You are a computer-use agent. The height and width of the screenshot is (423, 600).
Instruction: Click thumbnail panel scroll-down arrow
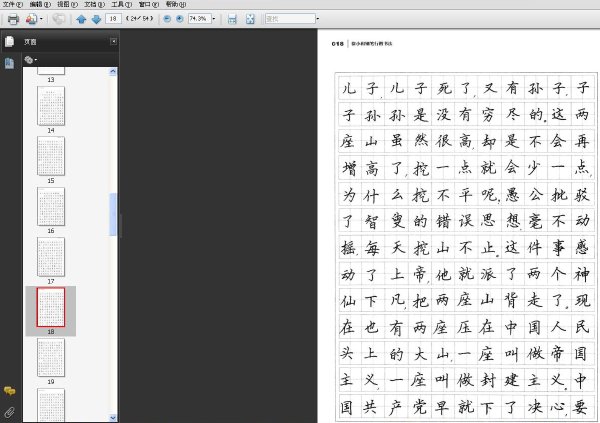(x=113, y=418)
